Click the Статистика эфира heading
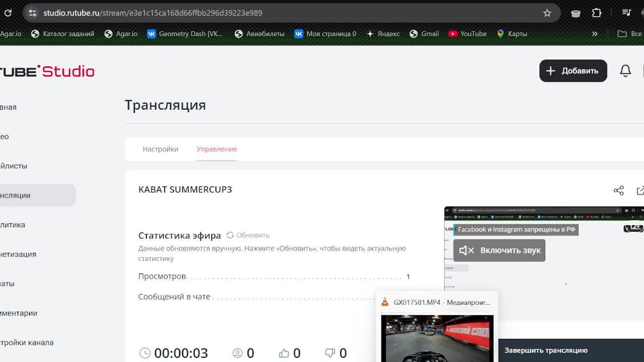The width and height of the screenshot is (644, 362). (x=180, y=235)
